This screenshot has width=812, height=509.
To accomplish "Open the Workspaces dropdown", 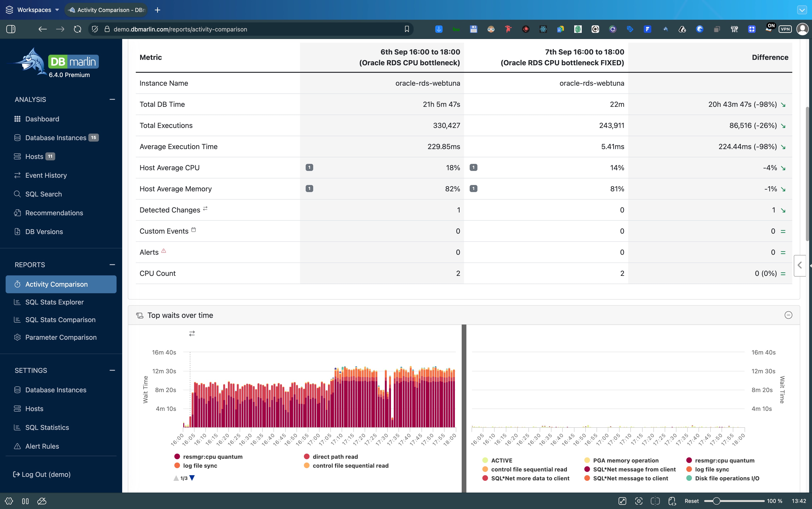I will tap(33, 10).
